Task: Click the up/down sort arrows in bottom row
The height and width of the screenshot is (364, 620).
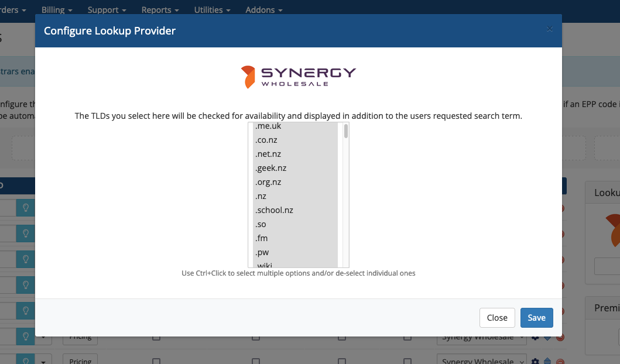Action: click(547, 361)
